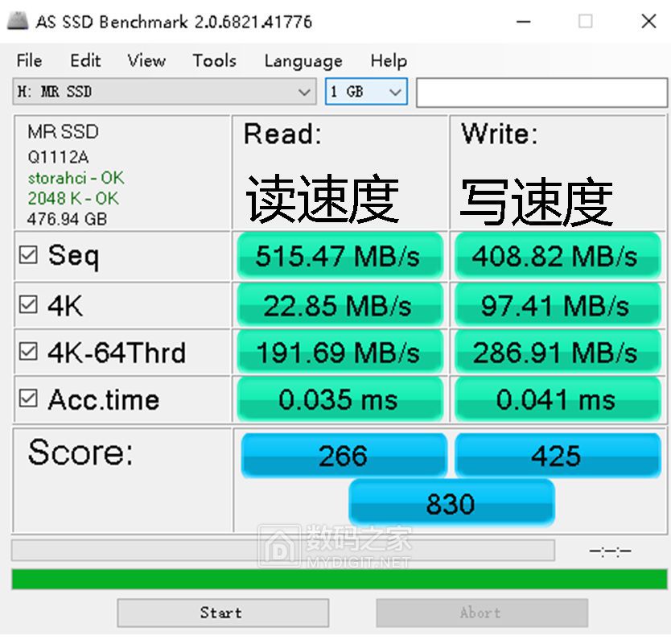671x644 pixels.
Task: Expand the H: MR SSD drive dropdown
Action: tap(164, 91)
